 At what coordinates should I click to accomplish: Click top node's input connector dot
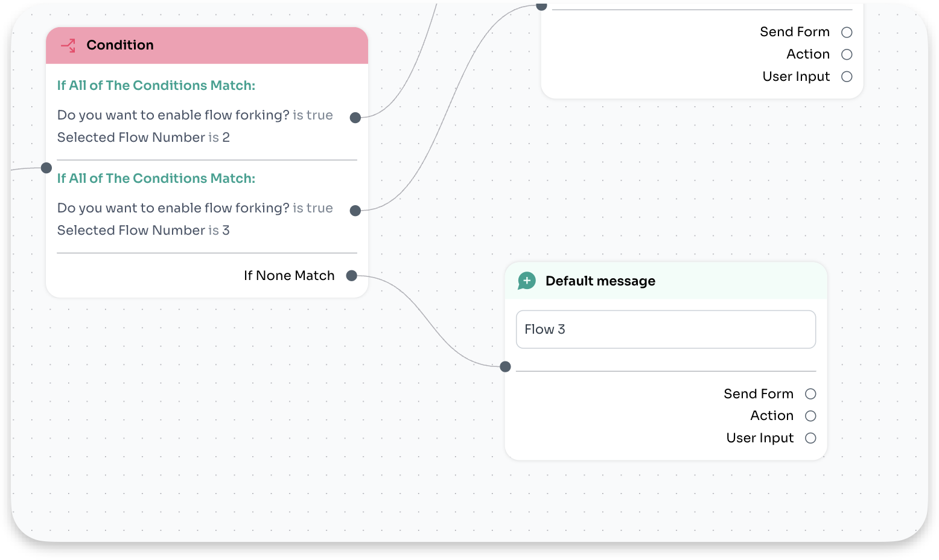tap(542, 6)
